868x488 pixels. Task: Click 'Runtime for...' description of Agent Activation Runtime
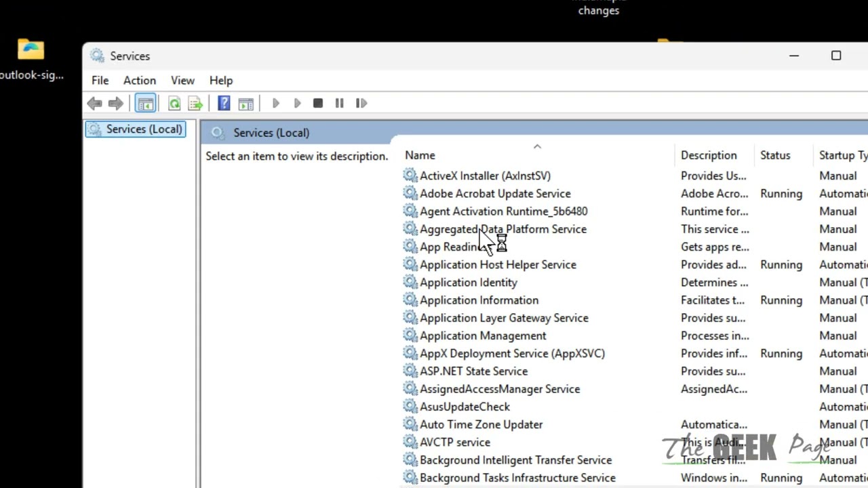(x=714, y=211)
